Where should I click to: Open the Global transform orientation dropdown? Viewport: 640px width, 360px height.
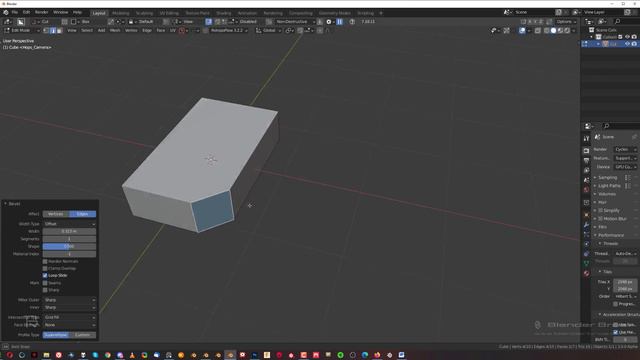point(269,31)
